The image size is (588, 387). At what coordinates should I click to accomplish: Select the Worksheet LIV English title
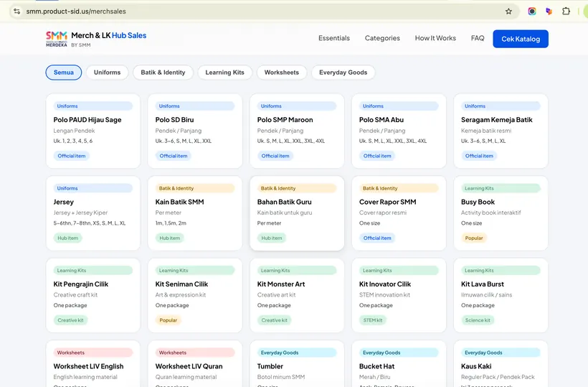pyautogui.click(x=88, y=366)
